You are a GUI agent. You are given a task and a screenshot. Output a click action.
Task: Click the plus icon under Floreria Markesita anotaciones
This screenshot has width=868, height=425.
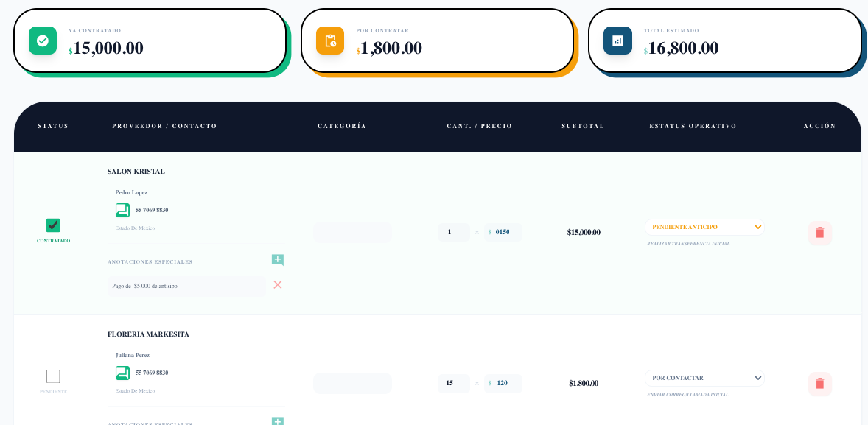278,421
